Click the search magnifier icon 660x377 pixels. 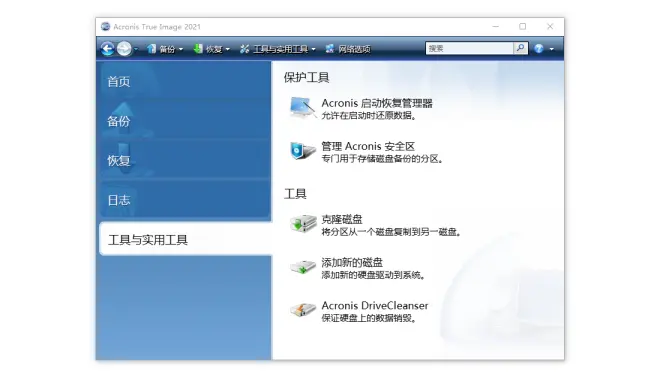pos(520,48)
